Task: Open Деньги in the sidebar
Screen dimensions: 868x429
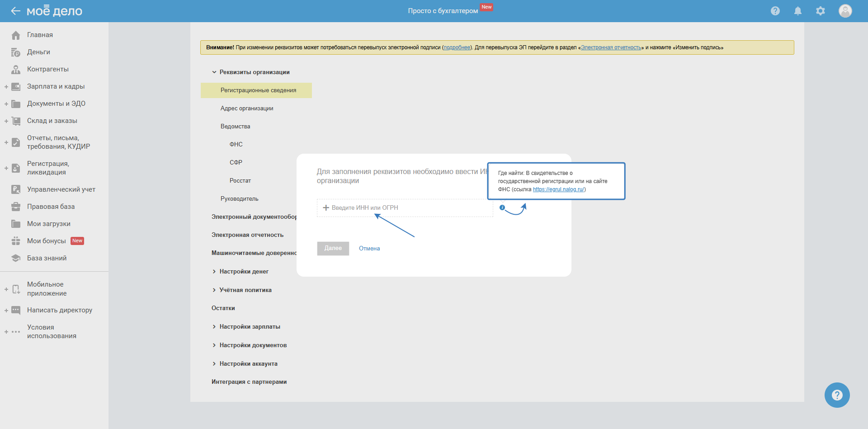Action: point(38,52)
